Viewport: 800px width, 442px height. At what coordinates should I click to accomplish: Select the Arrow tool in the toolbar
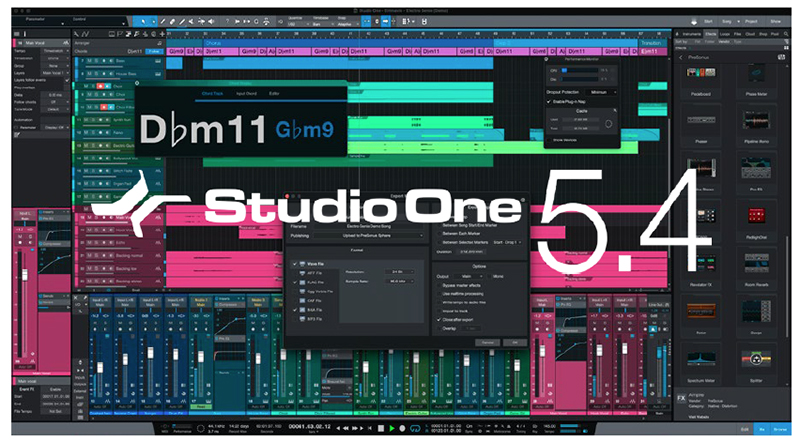[x=143, y=21]
